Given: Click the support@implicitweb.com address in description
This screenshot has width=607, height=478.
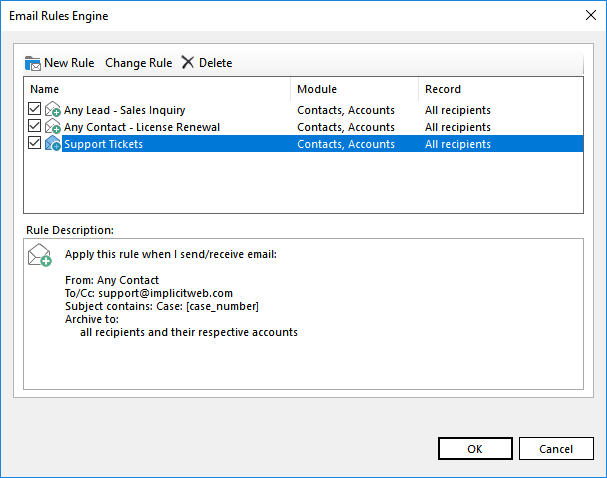Looking at the screenshot, I should (x=164, y=293).
